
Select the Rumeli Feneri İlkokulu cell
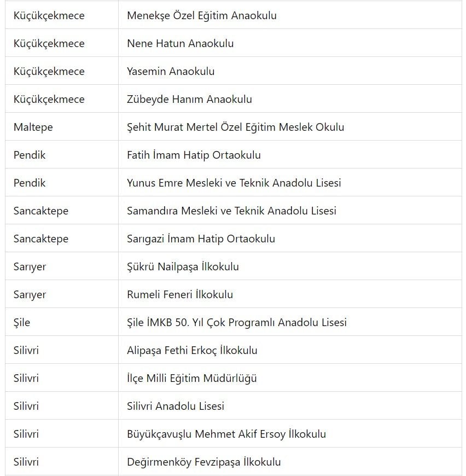pyautogui.click(x=180, y=295)
